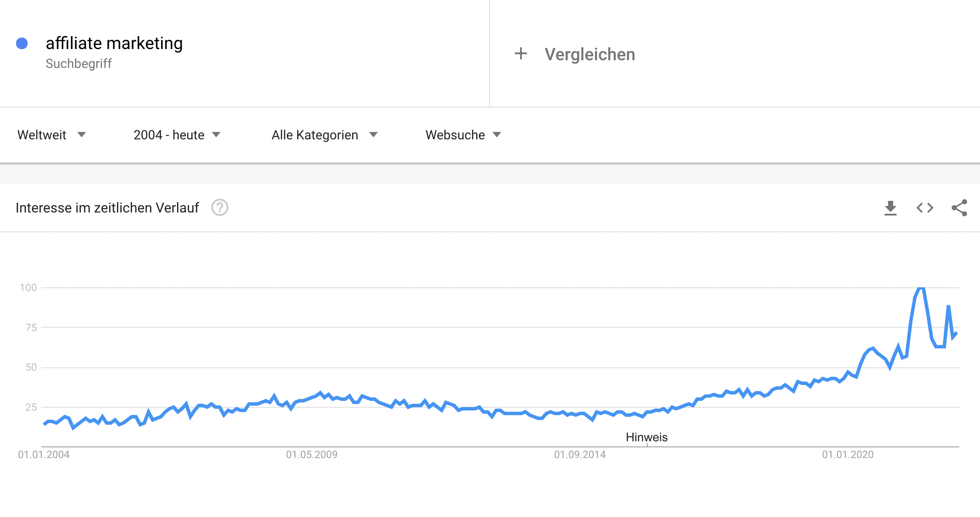This screenshot has height=517, width=980.
Task: Click the trend line start at 01.01.2004
Action: 44,424
